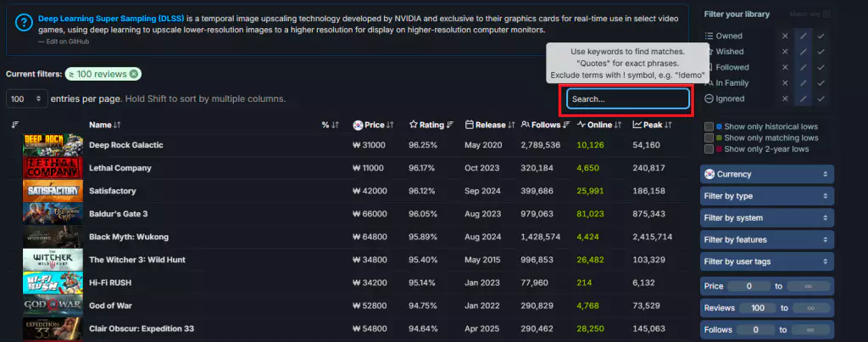This screenshot has width=868, height=342.
Task: Click the pulse icon in Online header
Action: (581, 126)
